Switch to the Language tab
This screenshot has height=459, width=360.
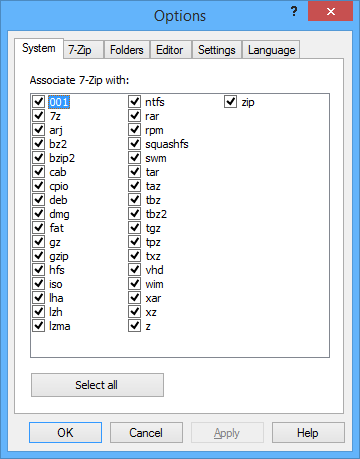[x=271, y=50]
